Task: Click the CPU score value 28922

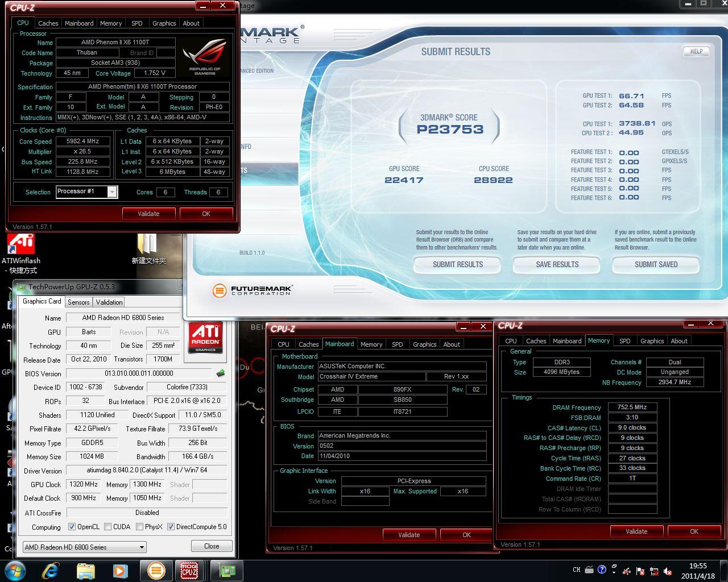Action: pyautogui.click(x=493, y=180)
